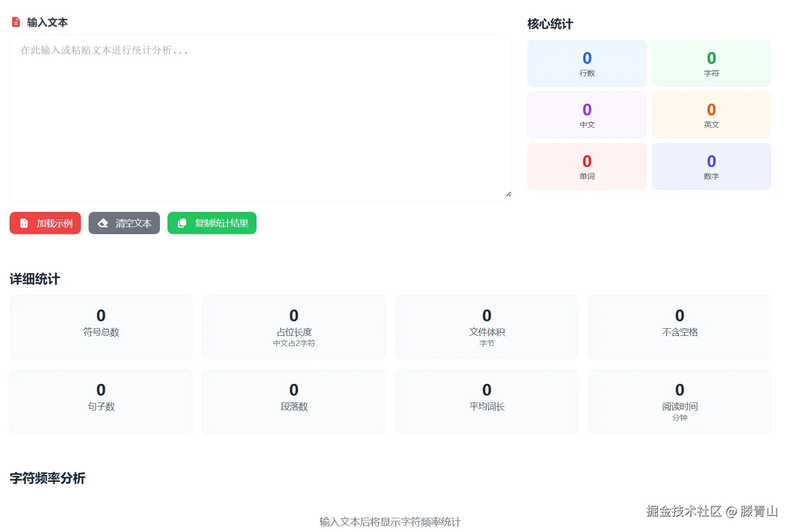The width and height of the screenshot is (792, 532).
Task: Click the copy icon on 复制统计结果 button
Action: pos(182,223)
